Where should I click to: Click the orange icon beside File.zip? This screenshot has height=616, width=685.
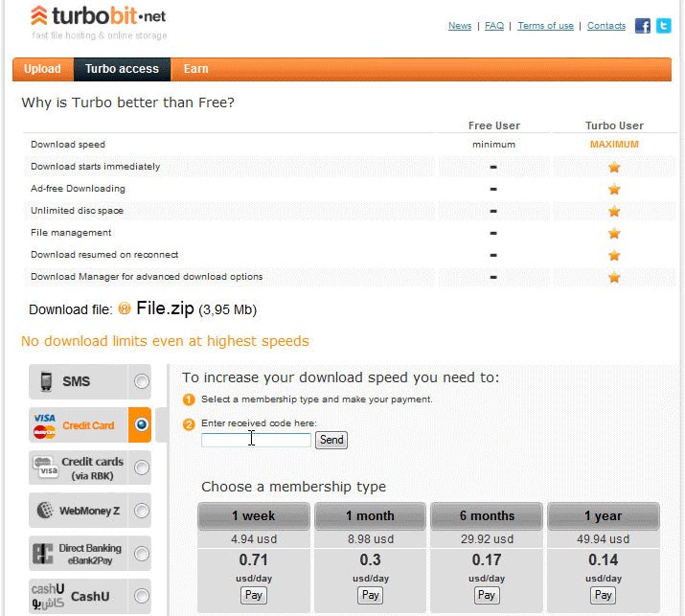pyautogui.click(x=125, y=308)
